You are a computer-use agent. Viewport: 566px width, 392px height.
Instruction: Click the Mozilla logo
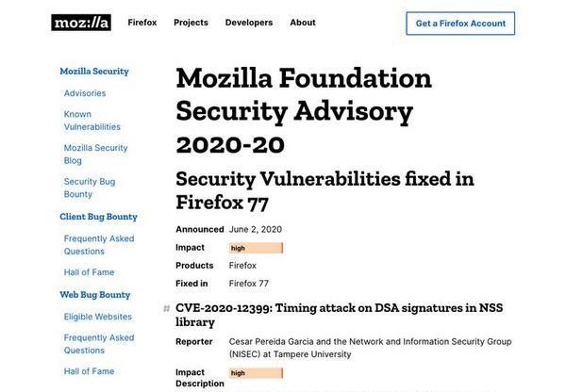[x=81, y=23]
